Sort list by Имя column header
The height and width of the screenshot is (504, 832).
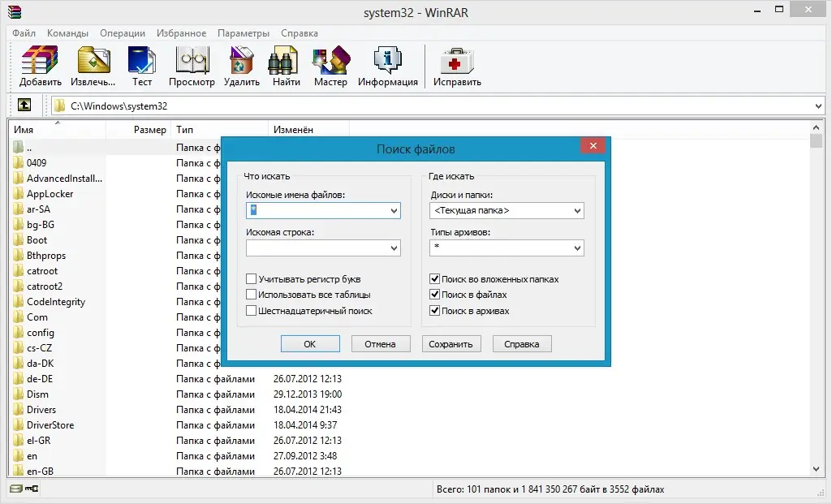pyautogui.click(x=56, y=129)
